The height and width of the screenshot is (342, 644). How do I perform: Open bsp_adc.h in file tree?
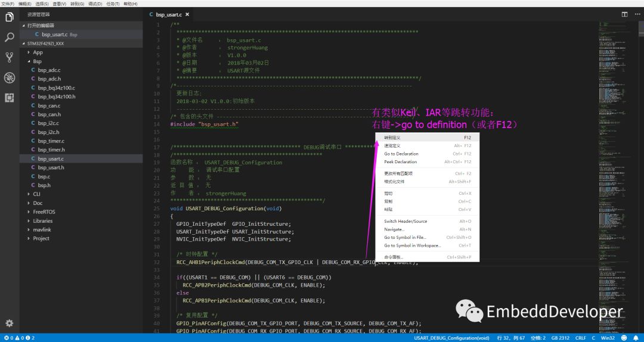click(81, 79)
